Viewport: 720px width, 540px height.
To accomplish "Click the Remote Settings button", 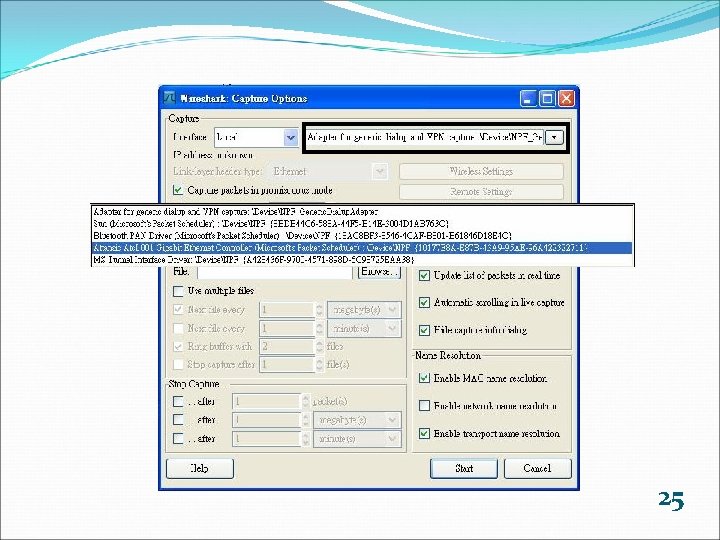I will click(481, 192).
